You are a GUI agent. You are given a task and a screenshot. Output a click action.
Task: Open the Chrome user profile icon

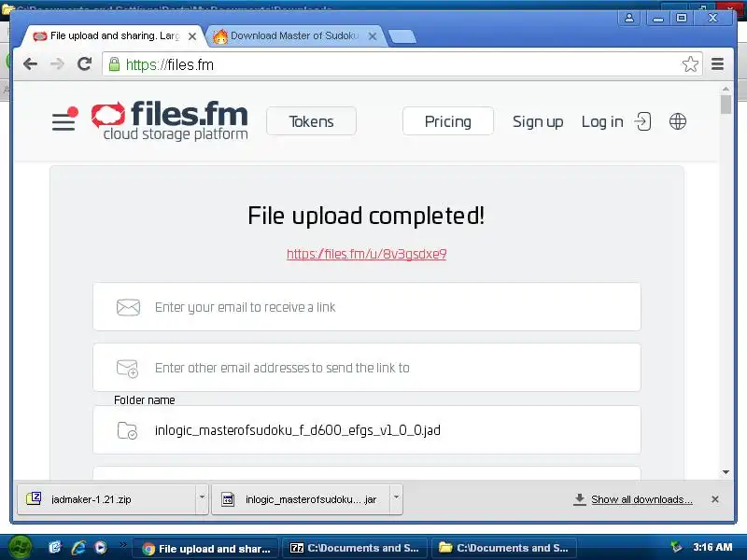pos(628,18)
